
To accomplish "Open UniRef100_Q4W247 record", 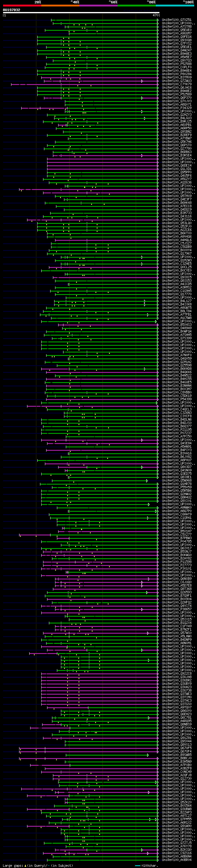I will coord(177,50).
